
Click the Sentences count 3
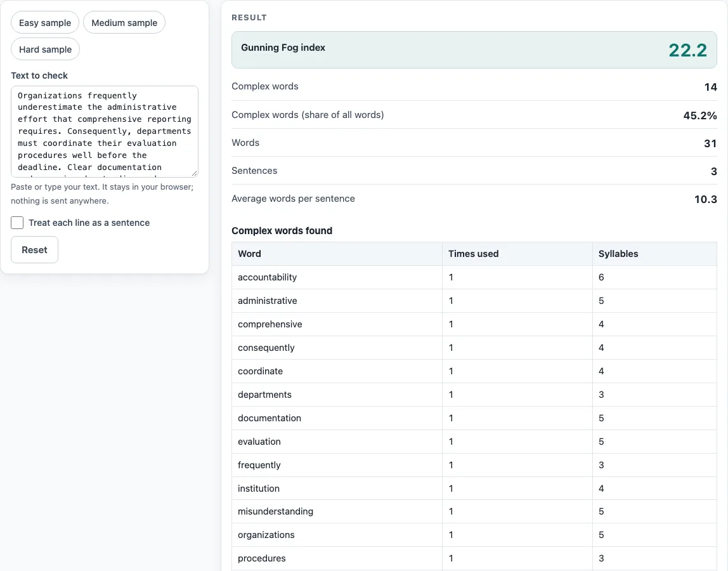click(713, 171)
